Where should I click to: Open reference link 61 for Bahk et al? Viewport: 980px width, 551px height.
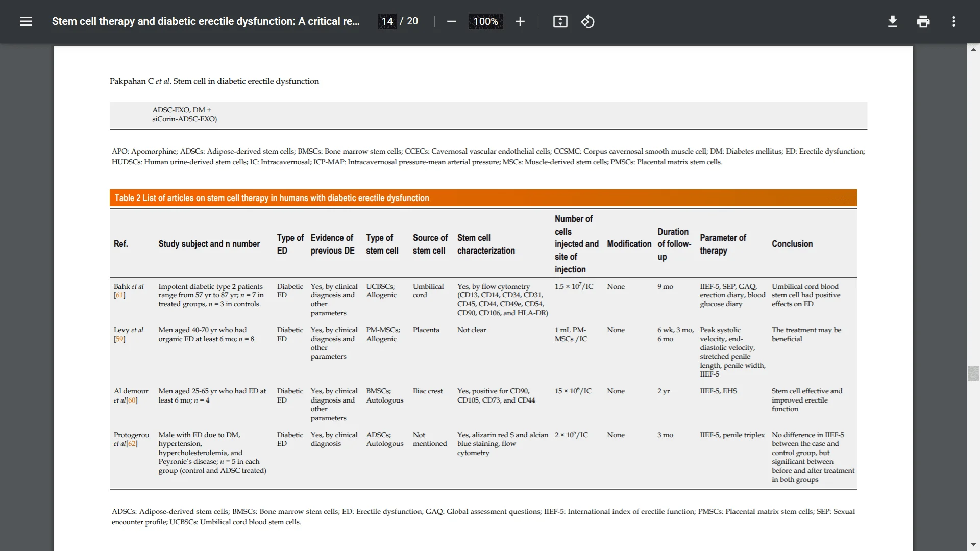119,295
